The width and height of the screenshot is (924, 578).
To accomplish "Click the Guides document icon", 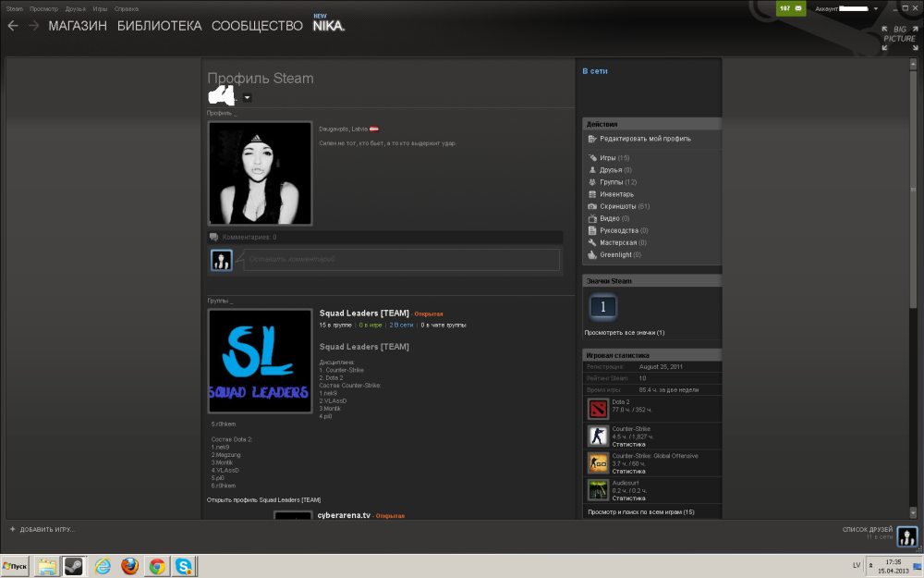I will 592,230.
